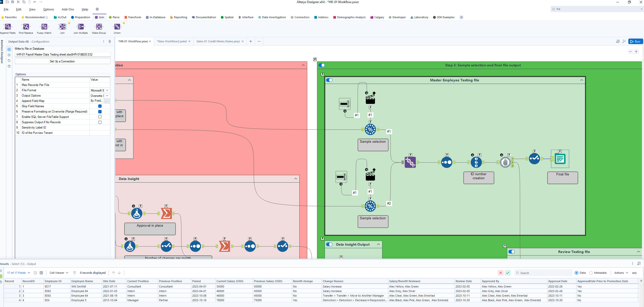Screen dimensions: 644x307
Task: Toggle off the Master Employee Testing file container
Action: click(x=329, y=80)
